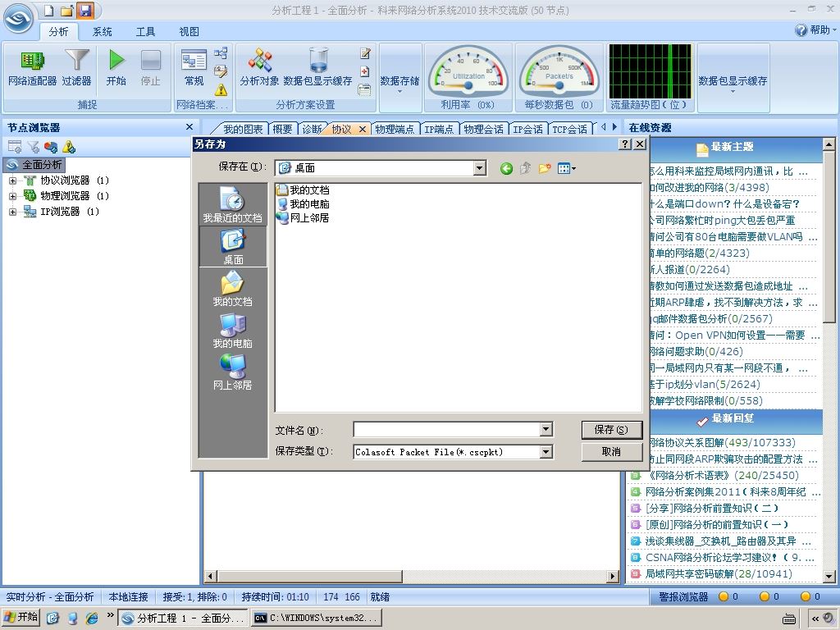The image size is (840, 630).
Task: Open the 我的图表 tab
Action: (242, 129)
